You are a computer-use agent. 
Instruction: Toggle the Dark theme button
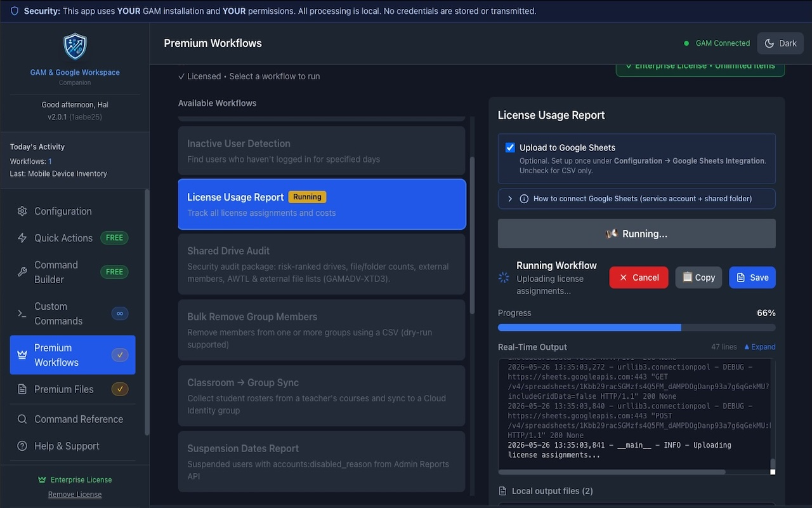pos(780,43)
